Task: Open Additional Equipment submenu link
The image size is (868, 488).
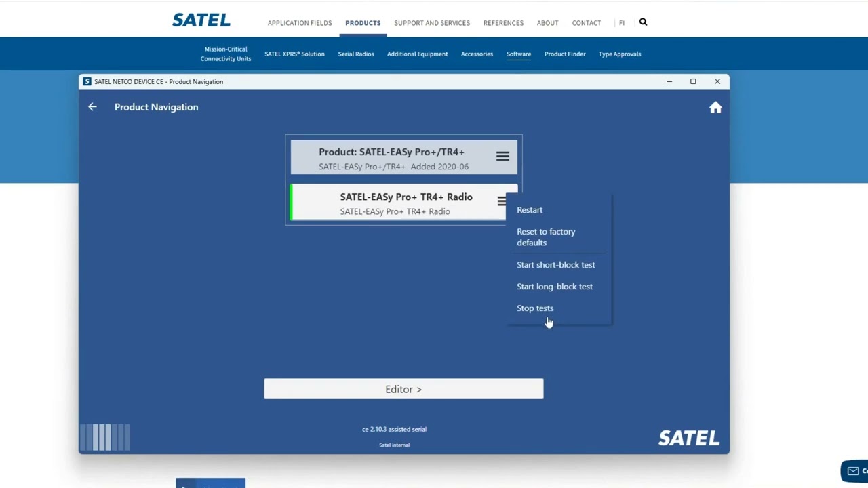Action: click(x=417, y=54)
